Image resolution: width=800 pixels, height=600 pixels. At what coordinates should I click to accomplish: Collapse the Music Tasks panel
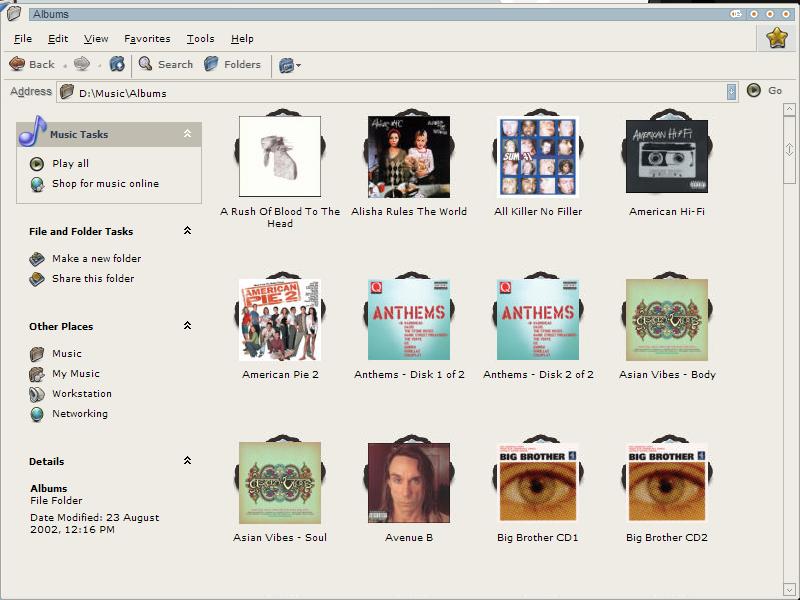click(187, 134)
